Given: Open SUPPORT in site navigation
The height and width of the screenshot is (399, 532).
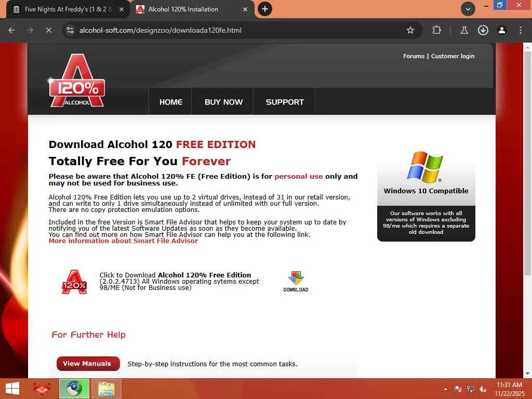Looking at the screenshot, I should (285, 102).
